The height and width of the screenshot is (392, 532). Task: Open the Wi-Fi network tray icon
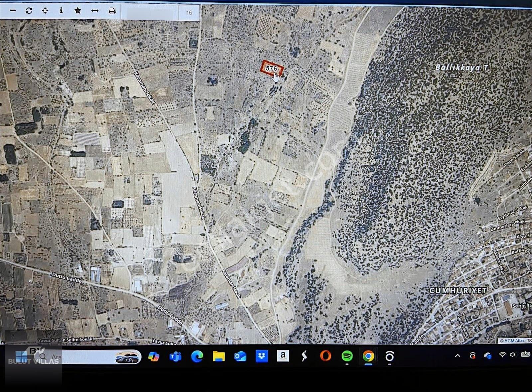(x=502, y=355)
